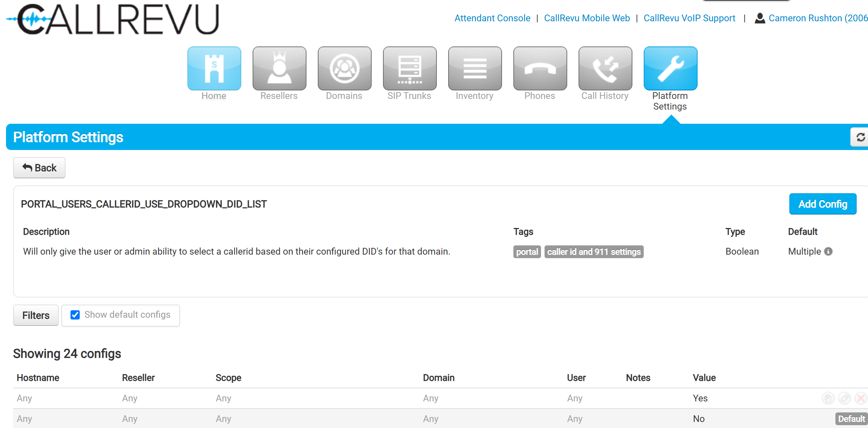The height and width of the screenshot is (428, 868).
Task: Select the Platform Settings wrench icon
Action: tap(670, 68)
